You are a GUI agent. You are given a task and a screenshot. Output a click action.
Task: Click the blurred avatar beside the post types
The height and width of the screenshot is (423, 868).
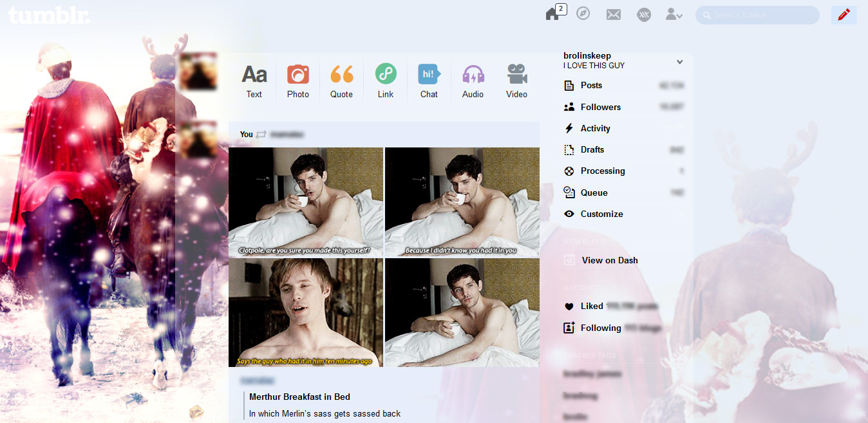(x=198, y=71)
